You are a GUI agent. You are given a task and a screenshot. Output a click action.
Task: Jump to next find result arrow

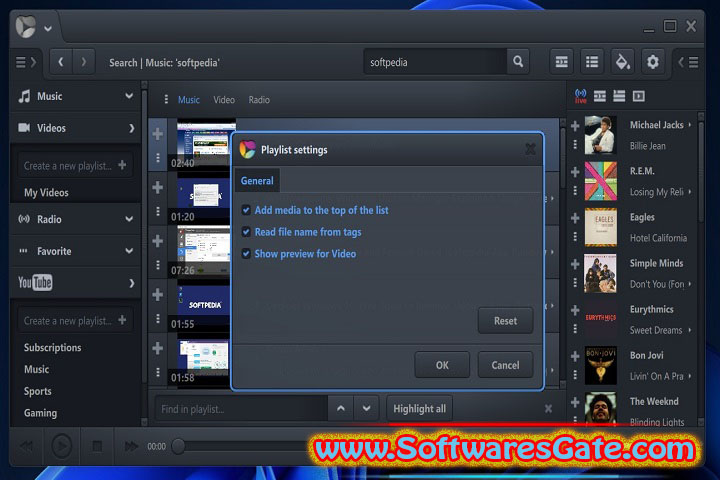coord(366,408)
